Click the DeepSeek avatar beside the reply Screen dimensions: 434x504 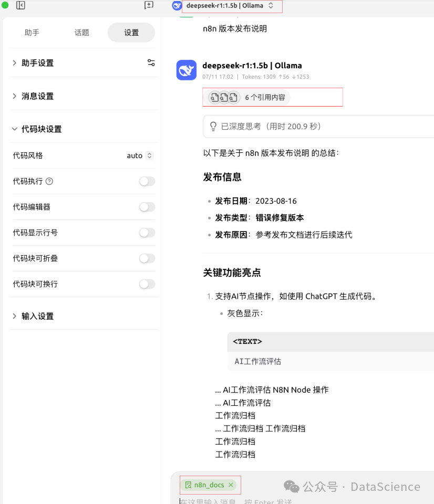point(187,70)
